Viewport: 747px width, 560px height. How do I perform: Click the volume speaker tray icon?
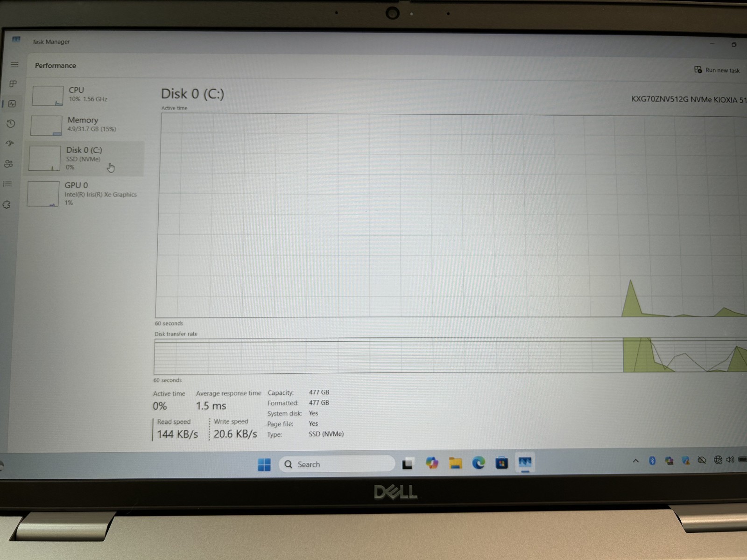point(730,460)
